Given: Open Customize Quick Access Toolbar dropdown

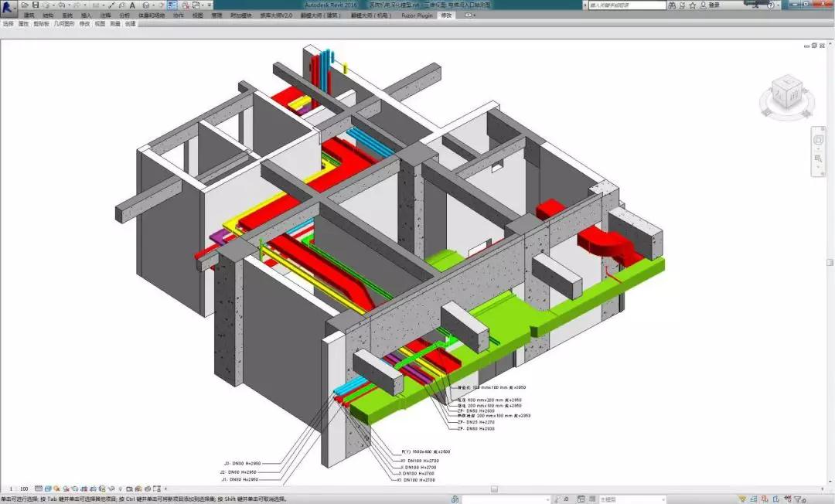Looking at the screenshot, I should [x=210, y=5].
